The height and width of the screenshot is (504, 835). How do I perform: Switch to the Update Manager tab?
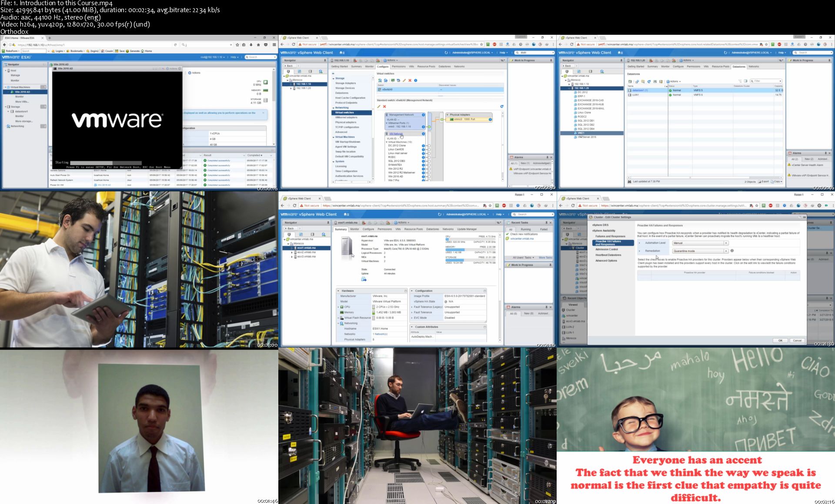pos(467,229)
